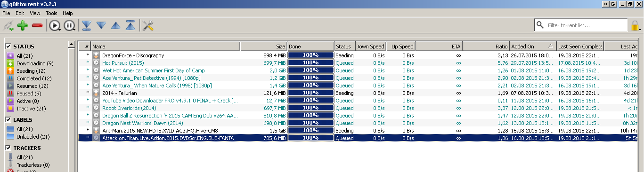Sort by the Name column header

click(165, 47)
